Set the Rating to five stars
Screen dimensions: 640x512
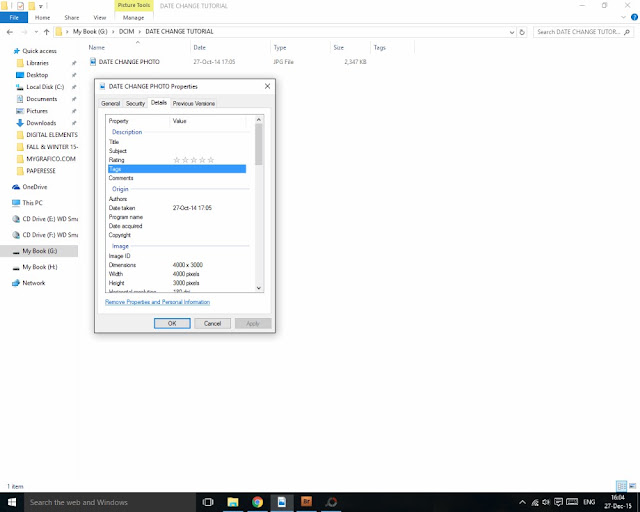click(211, 160)
